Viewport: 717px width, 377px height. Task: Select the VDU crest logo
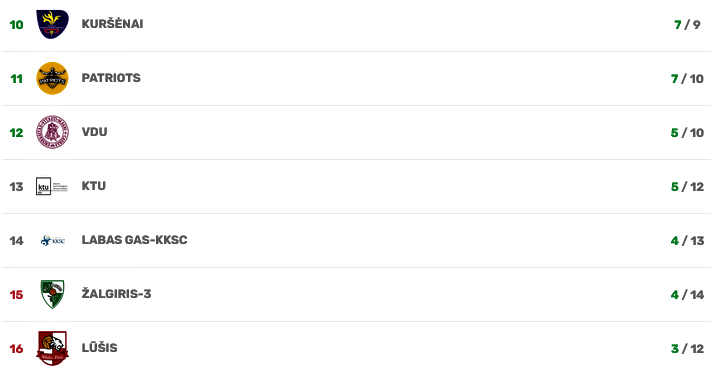click(53, 132)
